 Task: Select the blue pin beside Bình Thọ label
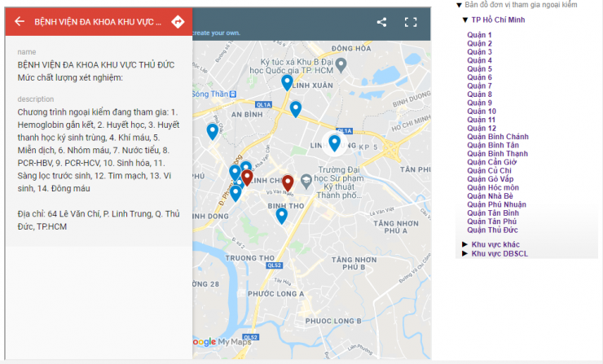point(281,216)
